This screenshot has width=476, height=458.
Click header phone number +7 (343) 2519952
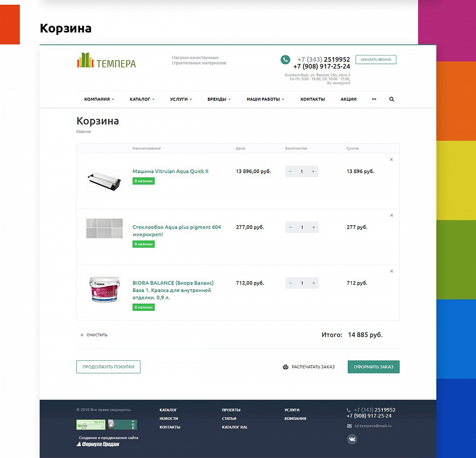click(x=324, y=60)
